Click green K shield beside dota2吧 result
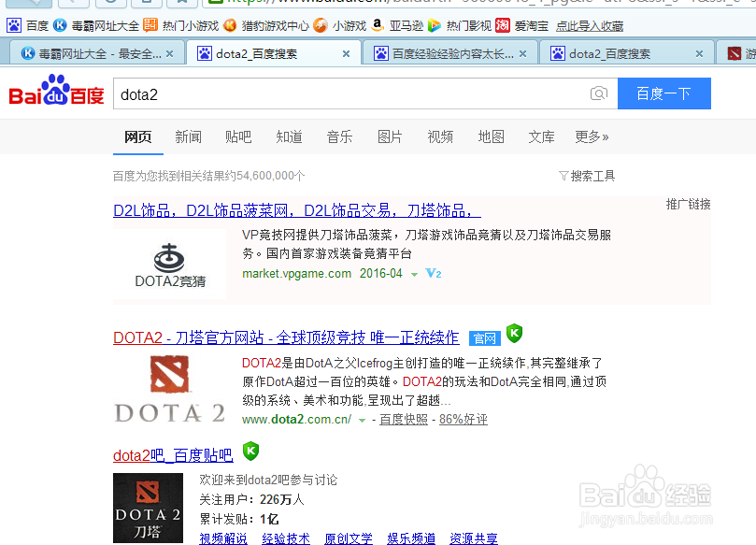 coord(250,451)
